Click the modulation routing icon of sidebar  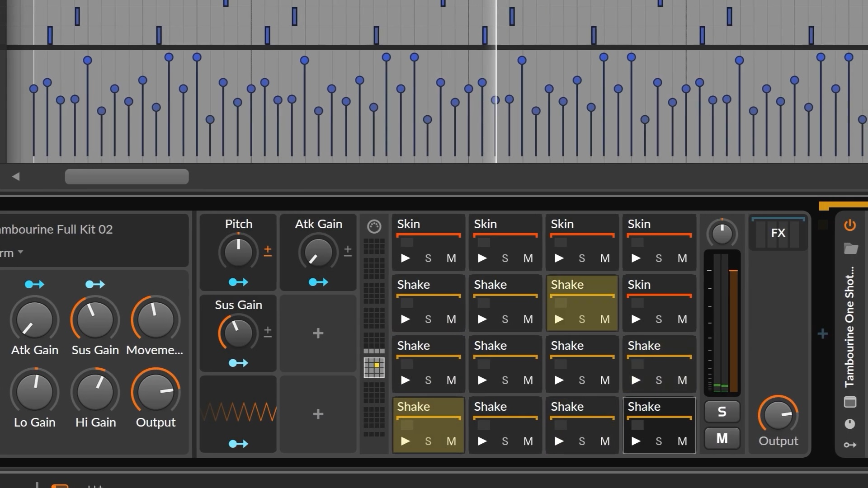pyautogui.click(x=850, y=445)
